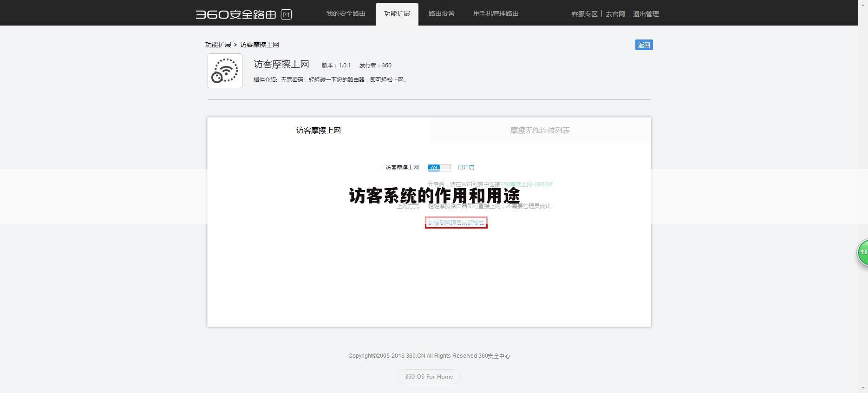Click the 返回 button
The image size is (868, 393).
click(644, 45)
